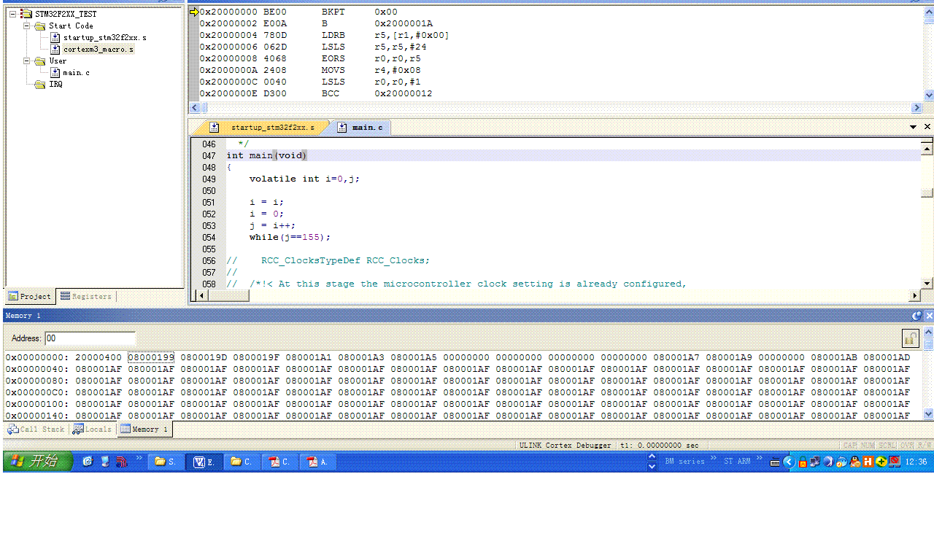The height and width of the screenshot is (560, 934).
Task: Open the 'S.' folder taskbar button
Action: coord(166,462)
